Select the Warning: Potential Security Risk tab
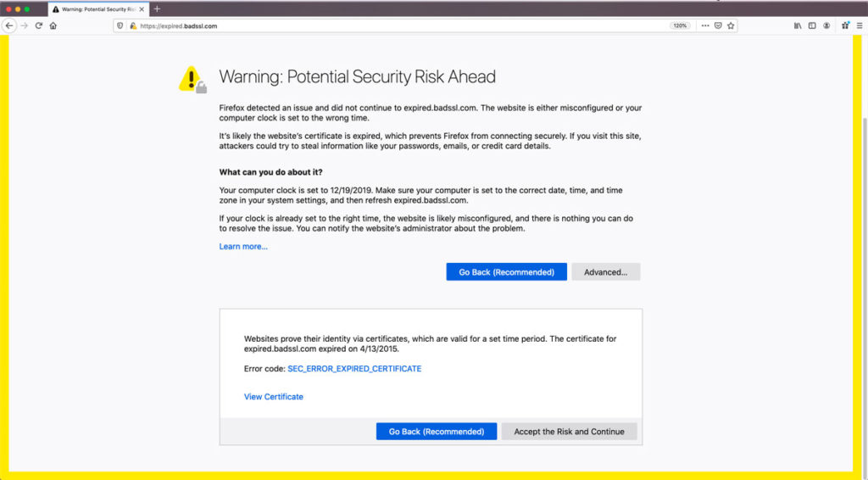868x480 pixels. coord(98,9)
